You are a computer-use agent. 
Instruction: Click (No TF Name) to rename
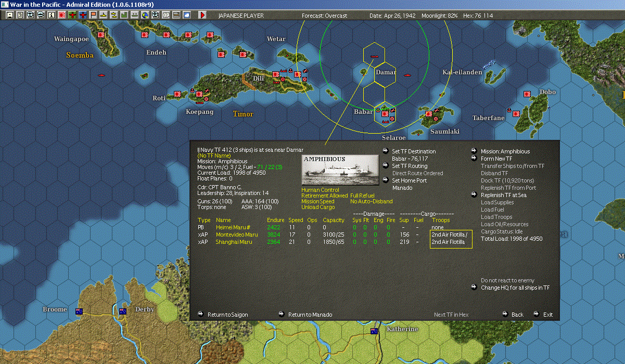[x=213, y=155]
